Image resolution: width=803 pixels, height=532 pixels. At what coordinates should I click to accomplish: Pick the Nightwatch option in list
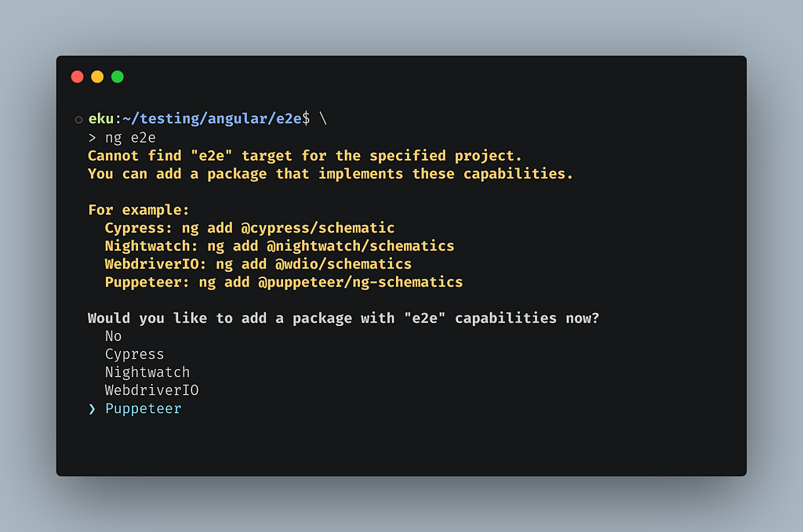click(x=147, y=372)
